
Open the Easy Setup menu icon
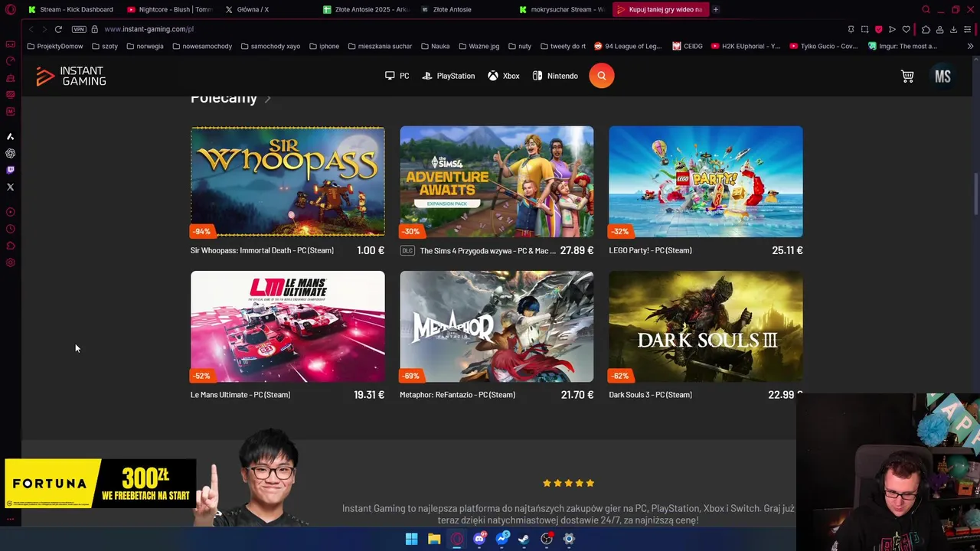click(967, 29)
